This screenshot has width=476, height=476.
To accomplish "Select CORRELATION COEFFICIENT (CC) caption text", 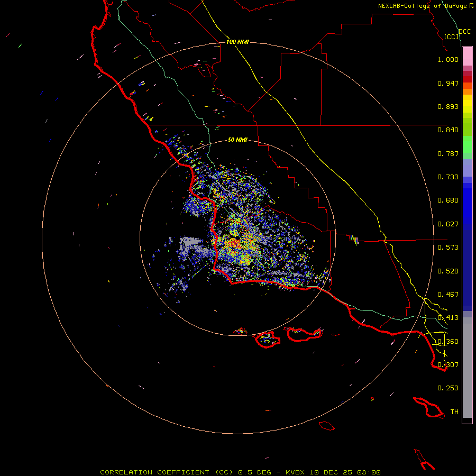I will pyautogui.click(x=167, y=472).
